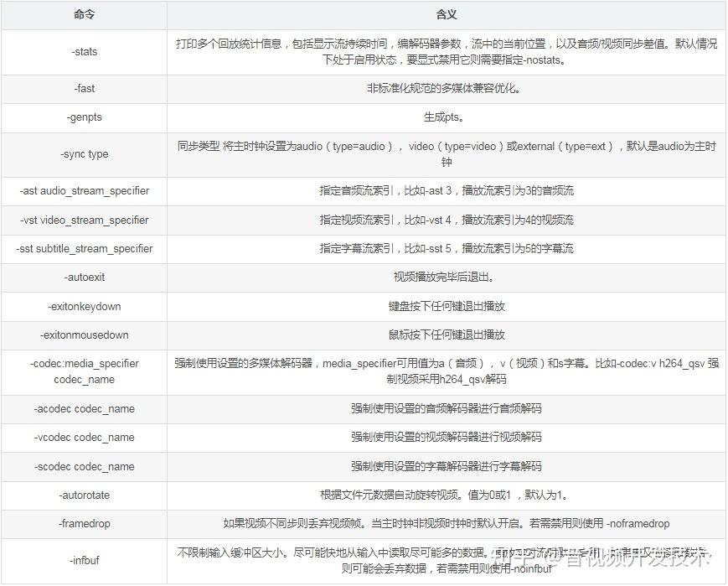
Task: Select the -autorotate command cell
Action: (84, 495)
